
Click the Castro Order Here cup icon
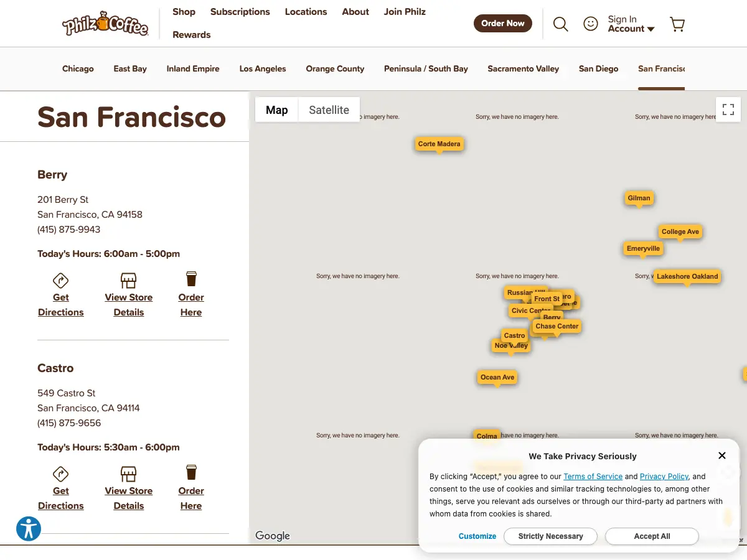pos(191,472)
